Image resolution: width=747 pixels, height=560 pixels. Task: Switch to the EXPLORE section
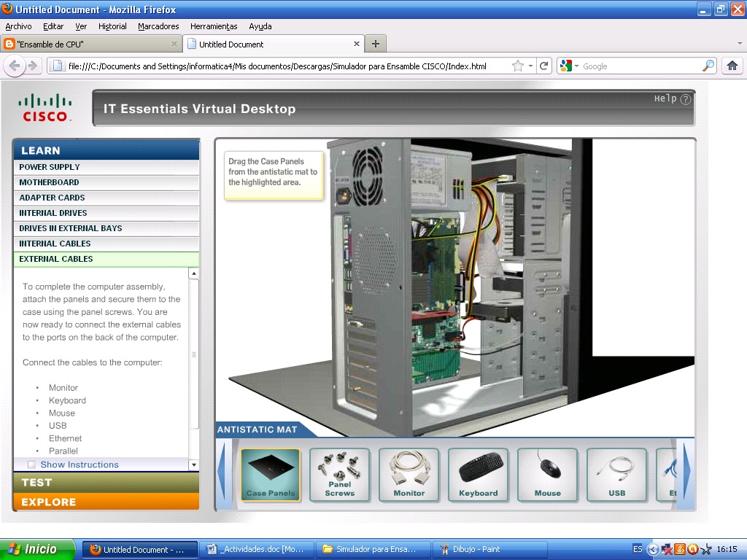tap(106, 502)
